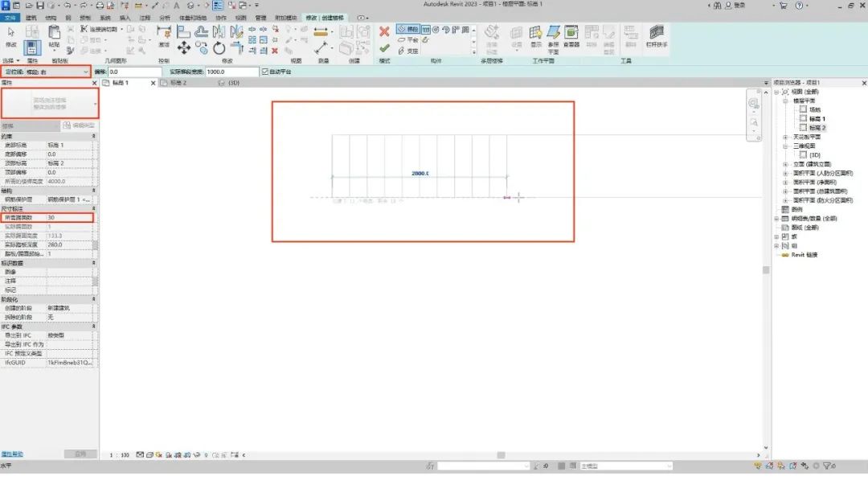
Task: Click the Reference Plane (参照平面) icon
Action: tap(553, 35)
